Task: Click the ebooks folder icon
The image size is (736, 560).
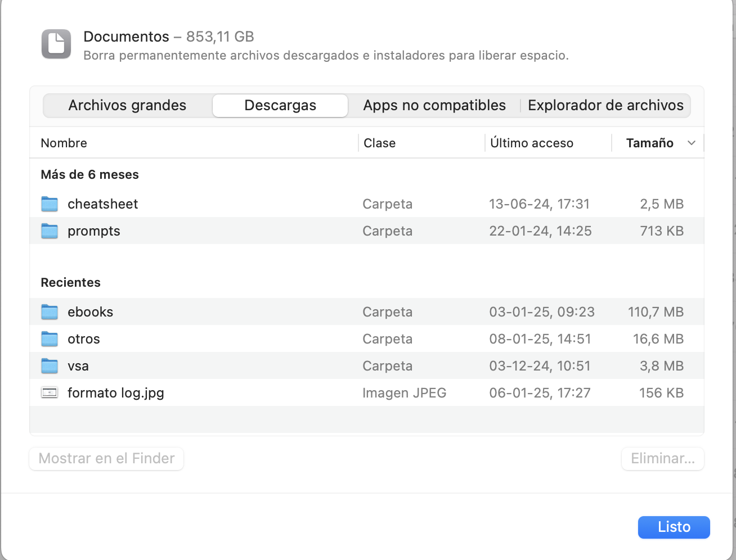Action: [50, 312]
